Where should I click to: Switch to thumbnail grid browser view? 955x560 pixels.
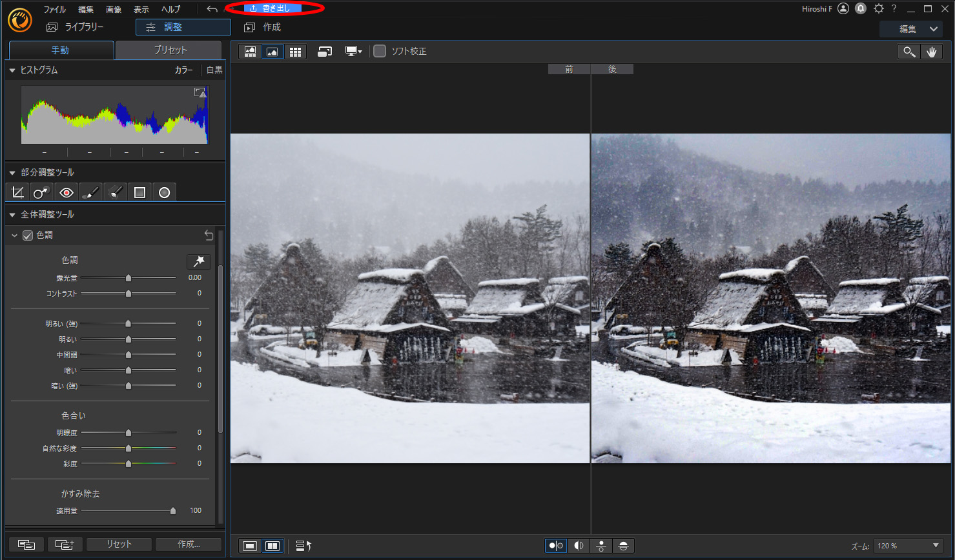point(295,52)
